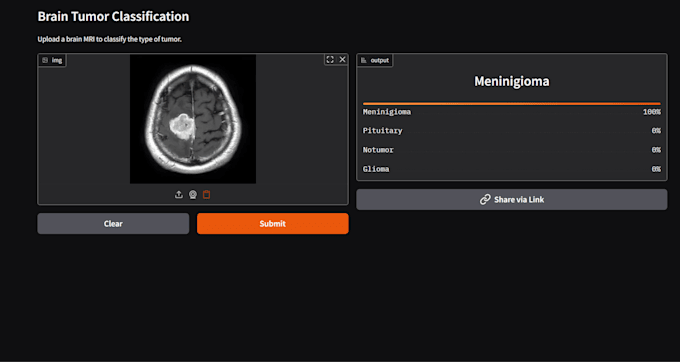Select the Glioma 0% result row
680x362 pixels.
tap(512, 169)
